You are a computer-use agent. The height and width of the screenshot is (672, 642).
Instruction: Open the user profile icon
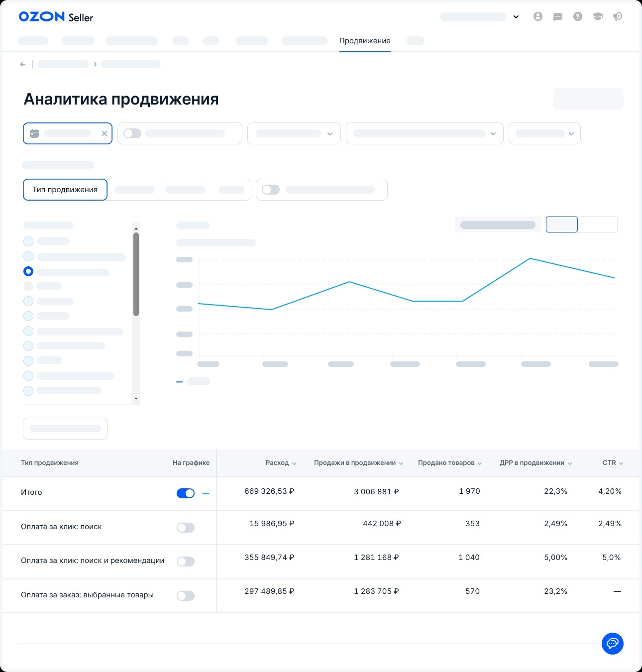click(538, 16)
